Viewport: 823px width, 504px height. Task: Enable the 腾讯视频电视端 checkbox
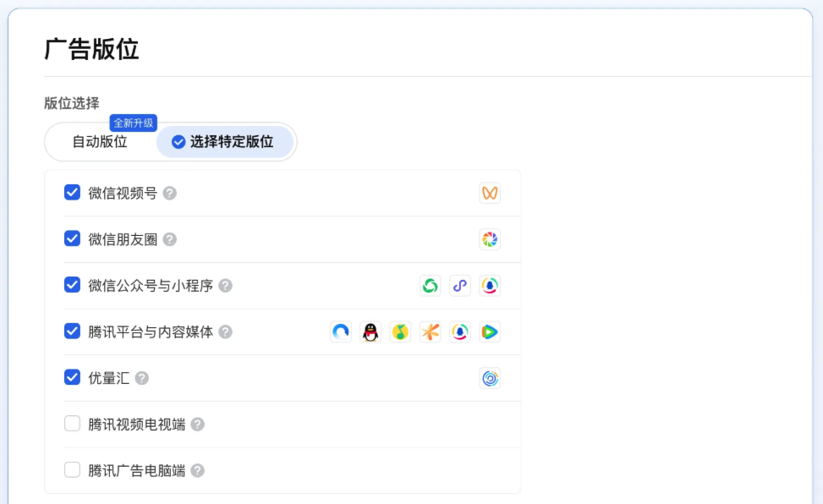click(73, 423)
